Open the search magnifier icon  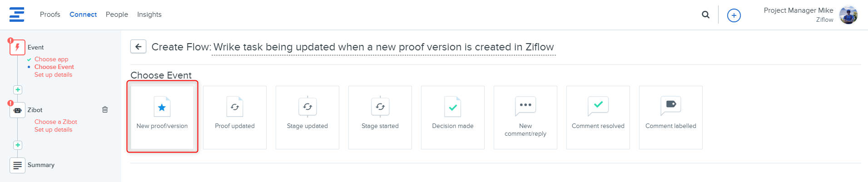pos(705,15)
